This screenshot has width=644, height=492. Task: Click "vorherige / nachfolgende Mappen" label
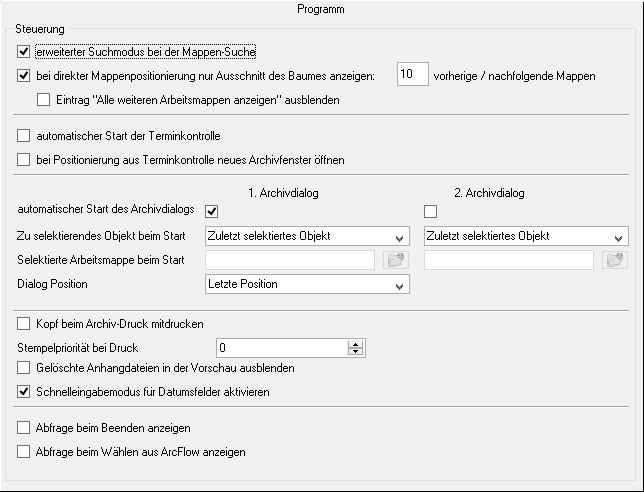(514, 76)
